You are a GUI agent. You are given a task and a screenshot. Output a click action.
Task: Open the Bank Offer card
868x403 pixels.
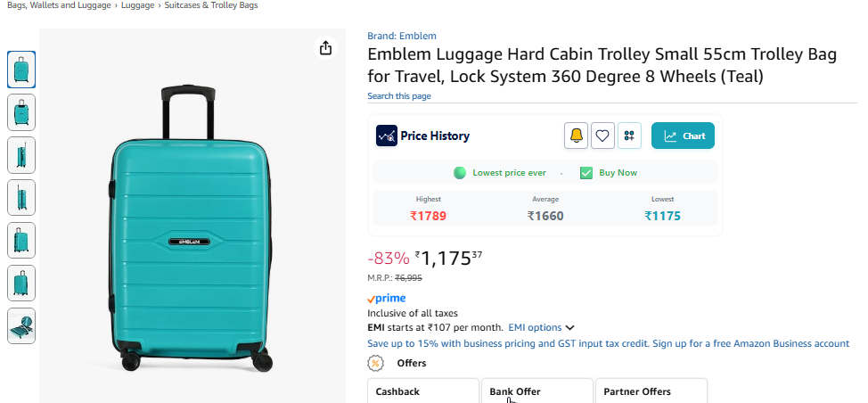point(537,391)
